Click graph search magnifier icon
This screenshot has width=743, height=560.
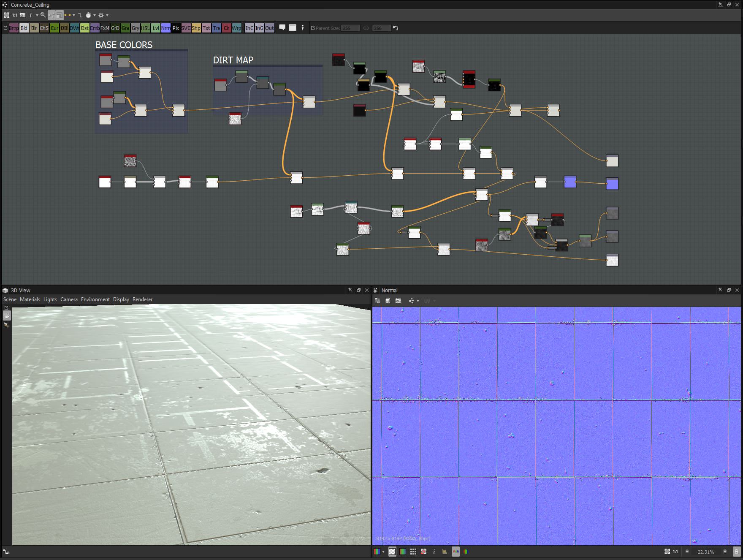[x=43, y=15]
